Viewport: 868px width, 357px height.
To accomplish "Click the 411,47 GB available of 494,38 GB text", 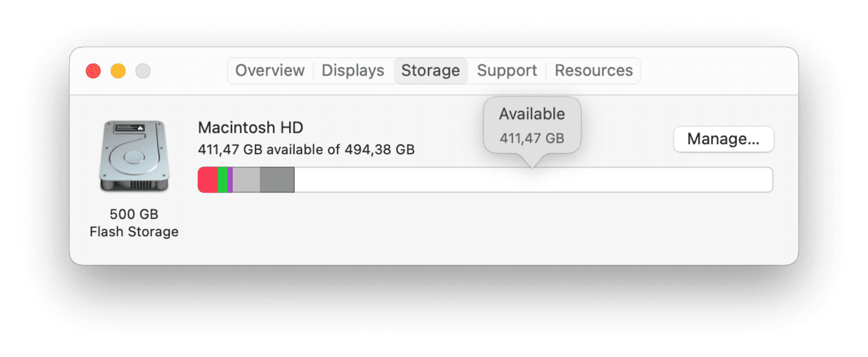I will point(306,150).
